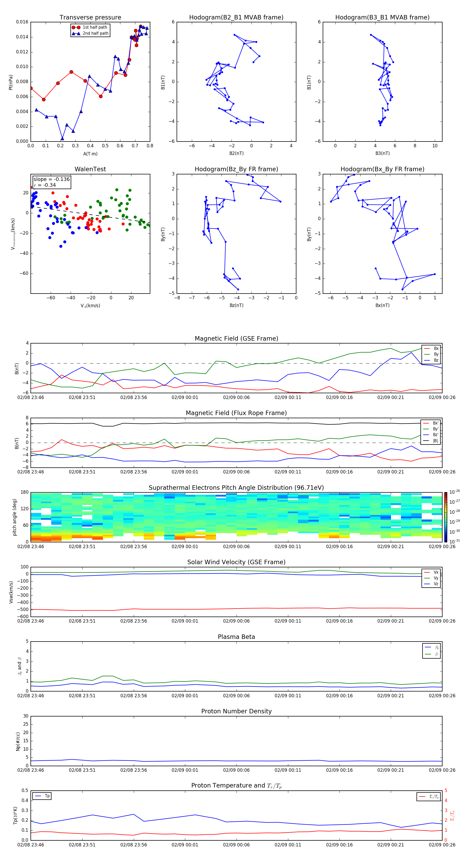The height and width of the screenshot is (868, 473).
Task: Click the 'Magnetic Field (GSE Frame)' title
Action: click(236, 339)
